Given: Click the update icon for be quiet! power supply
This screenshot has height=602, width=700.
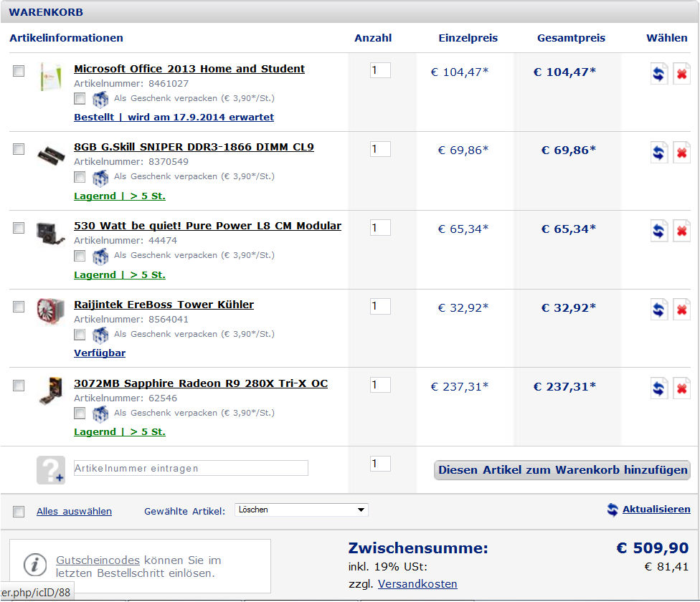Looking at the screenshot, I should click(x=659, y=231).
